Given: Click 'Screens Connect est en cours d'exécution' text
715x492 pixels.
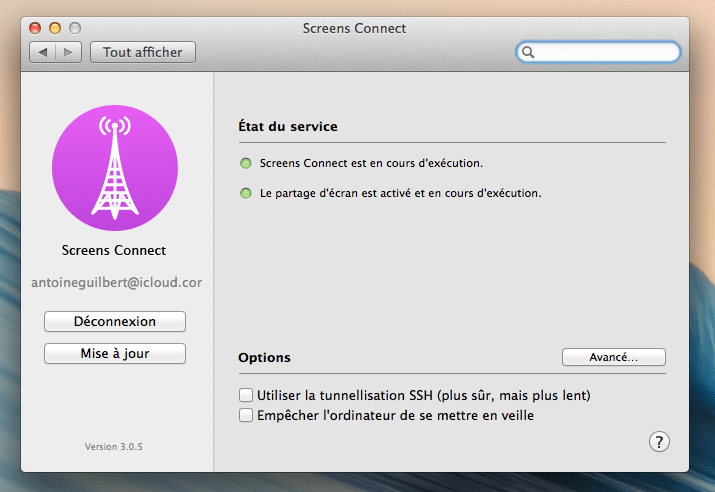Looking at the screenshot, I should click(371, 163).
